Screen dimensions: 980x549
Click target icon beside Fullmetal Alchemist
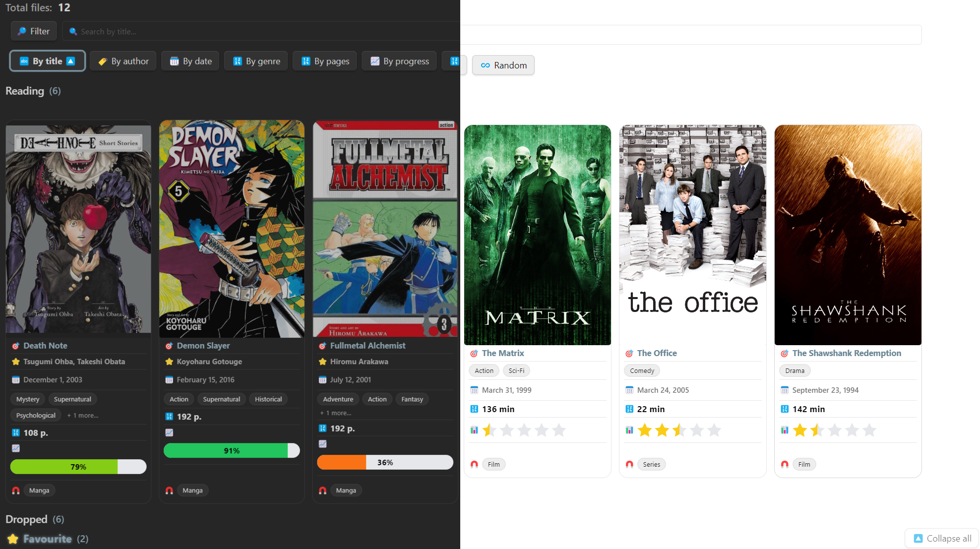tap(322, 346)
